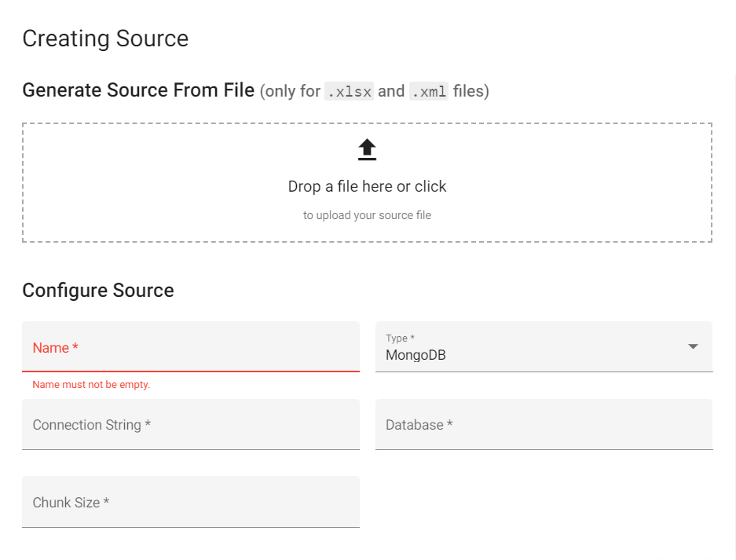The width and height of the screenshot is (736, 560).
Task: Click the Creating Source heading
Action: point(105,38)
